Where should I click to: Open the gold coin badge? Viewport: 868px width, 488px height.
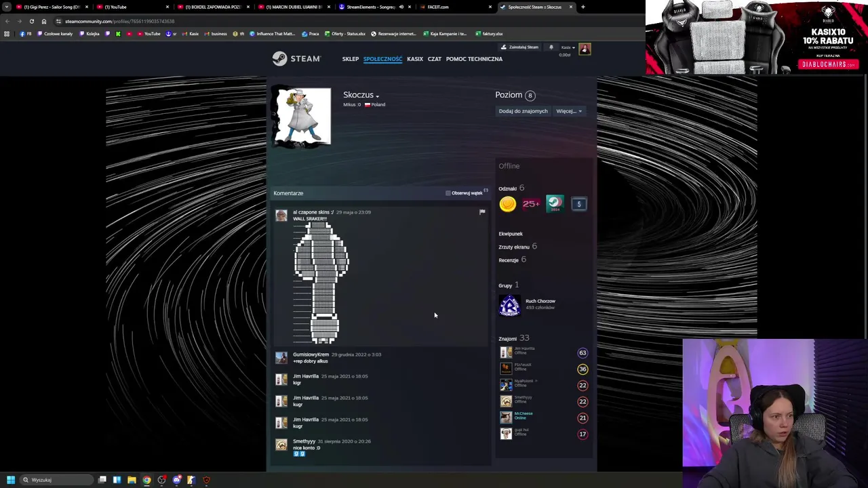point(507,204)
